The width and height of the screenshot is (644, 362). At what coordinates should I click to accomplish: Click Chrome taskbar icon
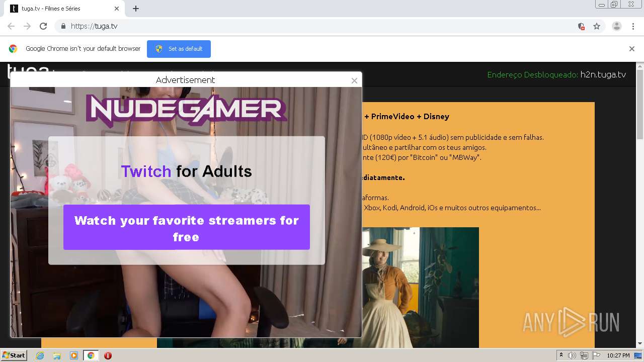tap(91, 355)
